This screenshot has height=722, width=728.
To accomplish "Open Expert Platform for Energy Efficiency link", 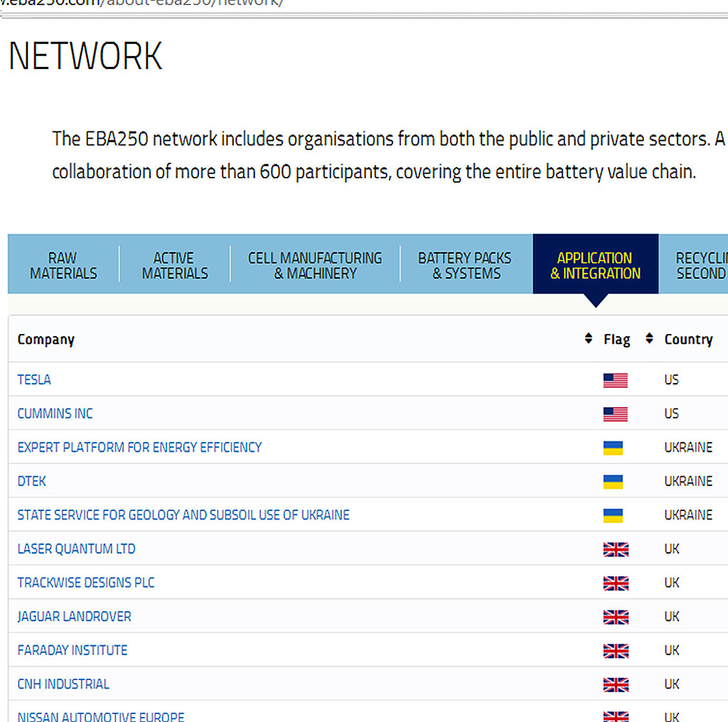I will click(x=140, y=447).
